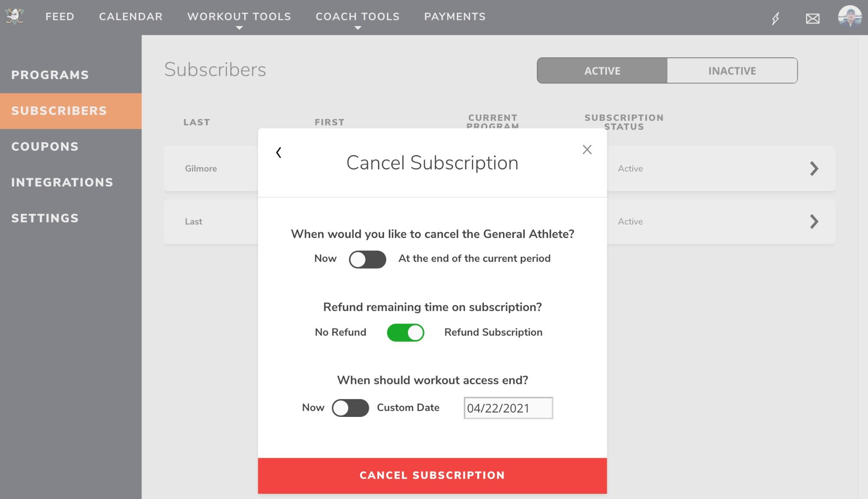Click the team logo icon in top-left
This screenshot has height=499, width=868.
pos(15,17)
